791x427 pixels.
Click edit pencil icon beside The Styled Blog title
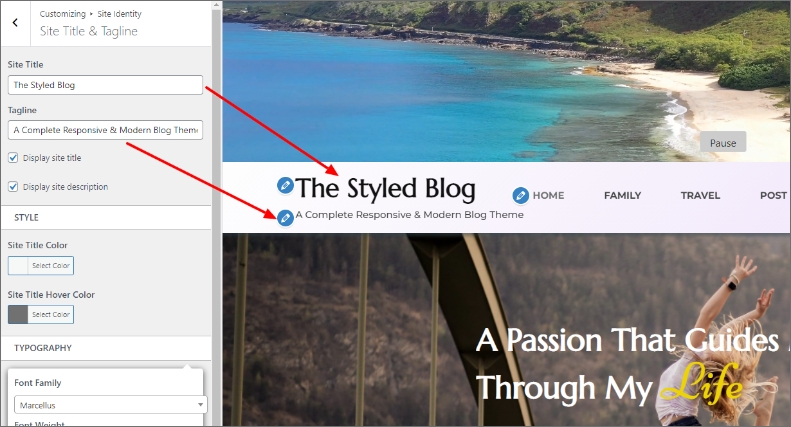pos(285,185)
